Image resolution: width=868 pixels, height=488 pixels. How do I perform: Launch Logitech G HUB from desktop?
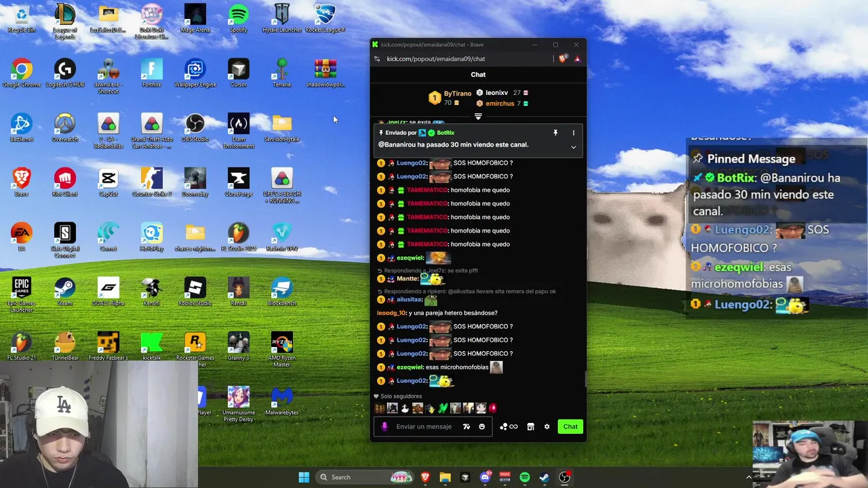(65, 73)
